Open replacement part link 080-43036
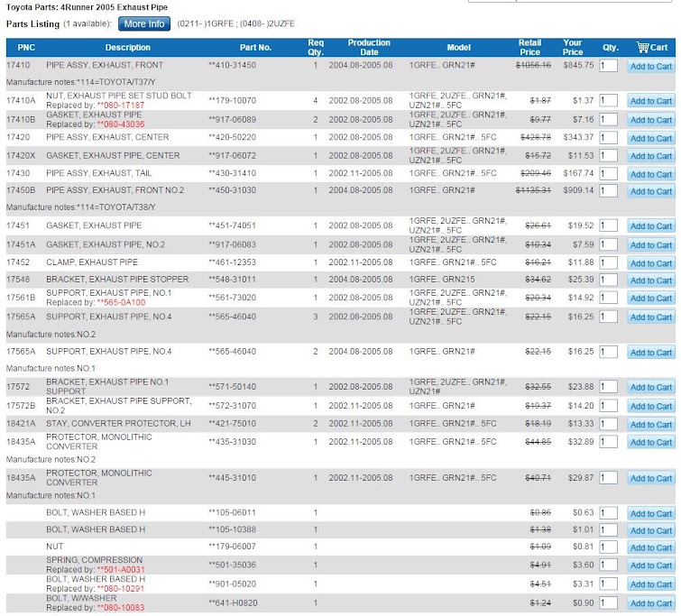The width and height of the screenshot is (681, 616). [x=121, y=124]
